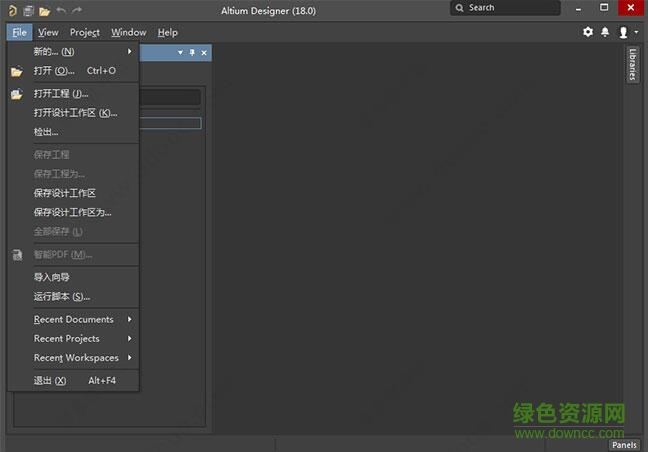Choose 运行脚本 (S) menu entry

pos(73,296)
